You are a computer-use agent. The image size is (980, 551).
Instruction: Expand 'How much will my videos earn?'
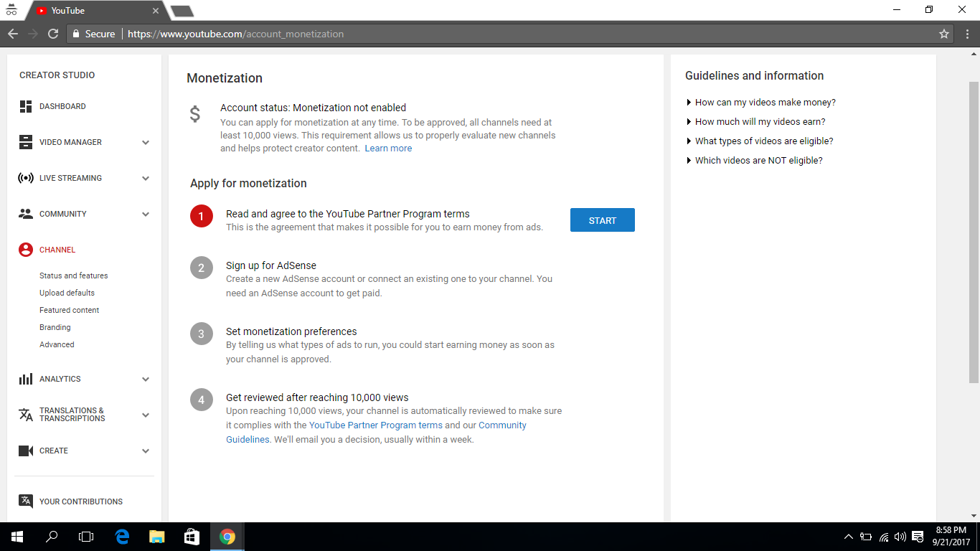click(756, 122)
